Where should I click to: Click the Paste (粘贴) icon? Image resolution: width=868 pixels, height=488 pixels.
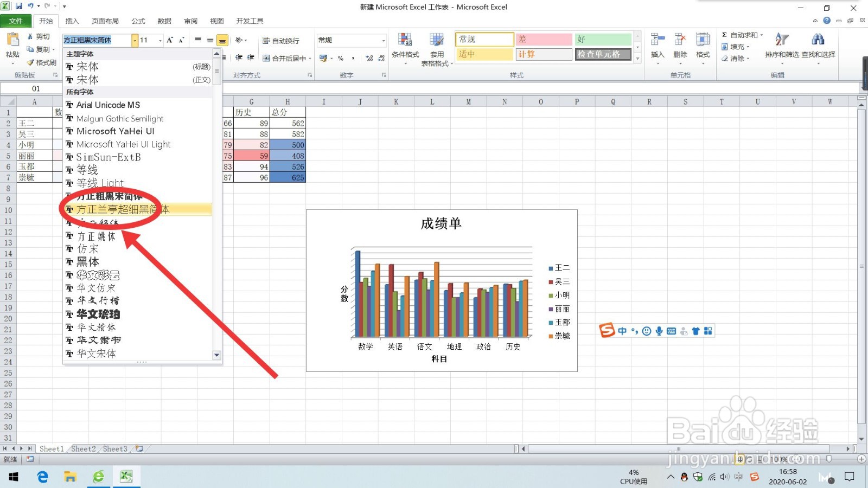(12, 40)
